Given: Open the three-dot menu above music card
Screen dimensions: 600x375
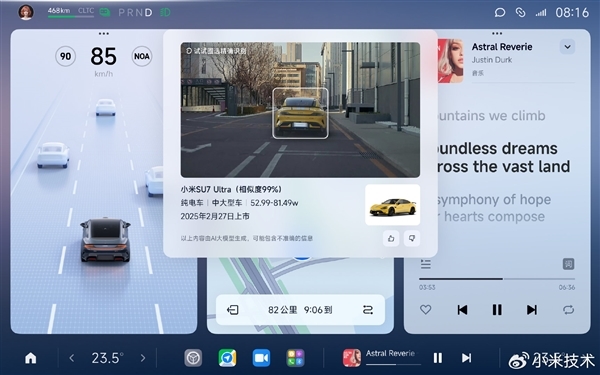Looking at the screenshot, I should pos(497,34).
